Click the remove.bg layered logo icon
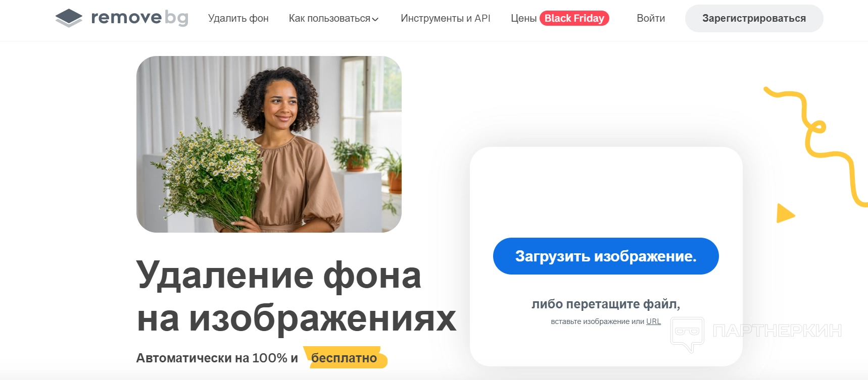The width and height of the screenshot is (868, 380). (x=69, y=18)
